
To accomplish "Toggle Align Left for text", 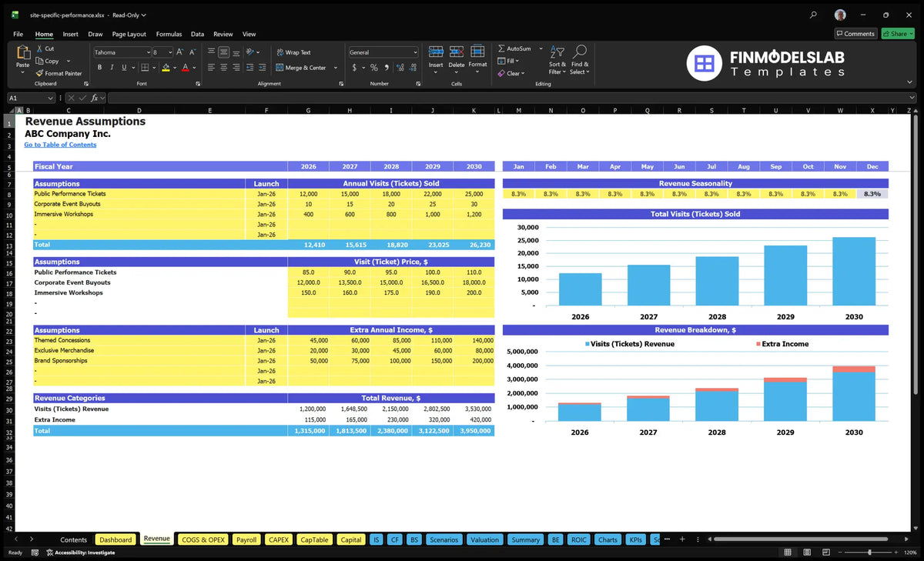I will tap(211, 68).
